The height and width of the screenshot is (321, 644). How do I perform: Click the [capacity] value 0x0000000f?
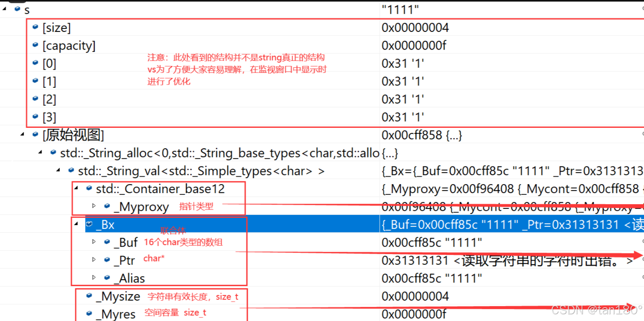pyautogui.click(x=414, y=46)
